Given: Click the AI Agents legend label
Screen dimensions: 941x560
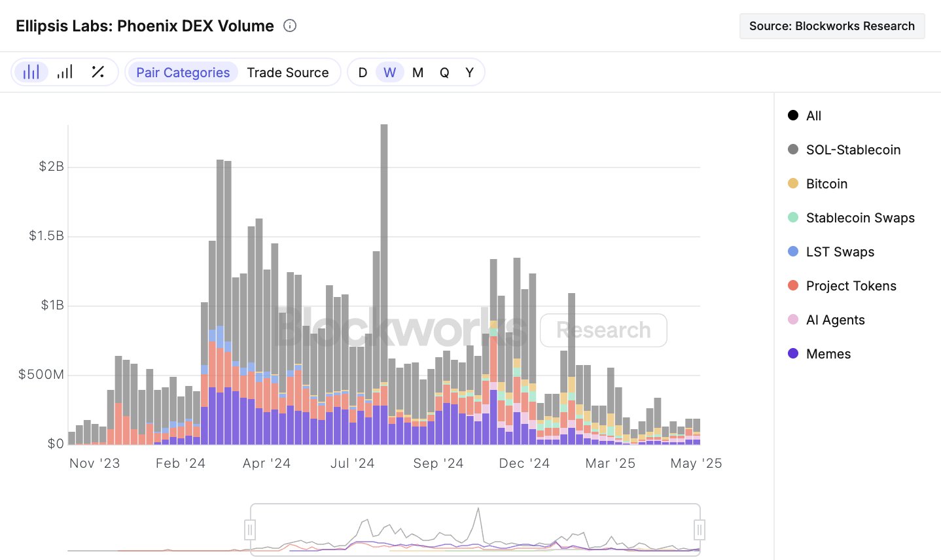Looking at the screenshot, I should (835, 320).
